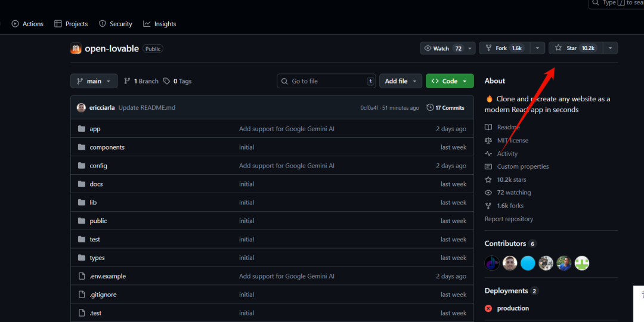Image resolution: width=644 pixels, height=322 pixels.
Task: Click the open-lovable repository name
Action: click(112, 48)
